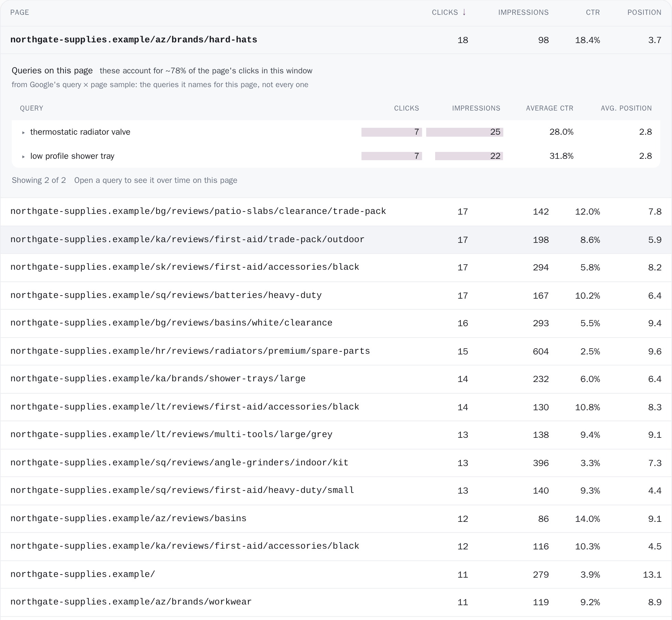Screen dimensions: 672x620
Task: Open the ka/reviews/first-aid/trade-pack/outdoor page row
Action: tap(336, 240)
